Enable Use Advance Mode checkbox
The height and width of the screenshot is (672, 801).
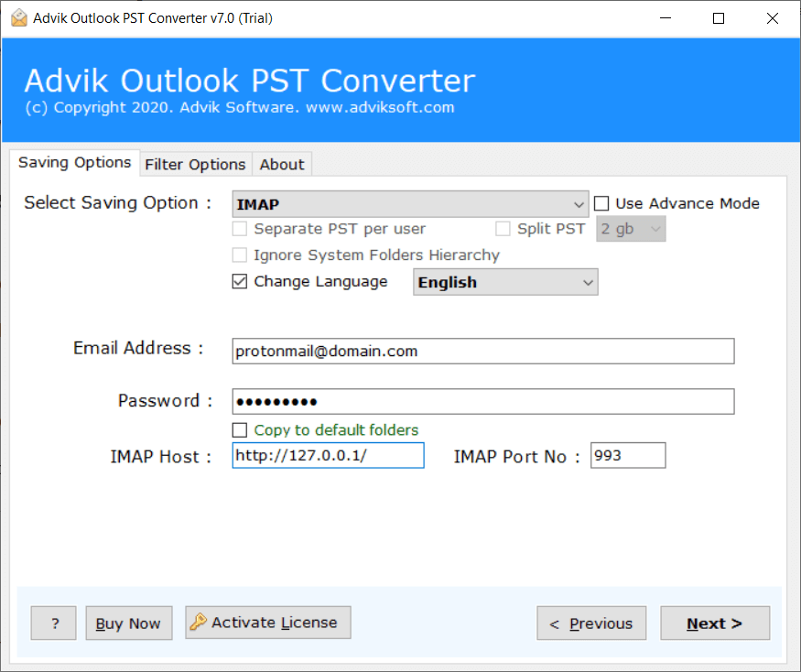[601, 203]
